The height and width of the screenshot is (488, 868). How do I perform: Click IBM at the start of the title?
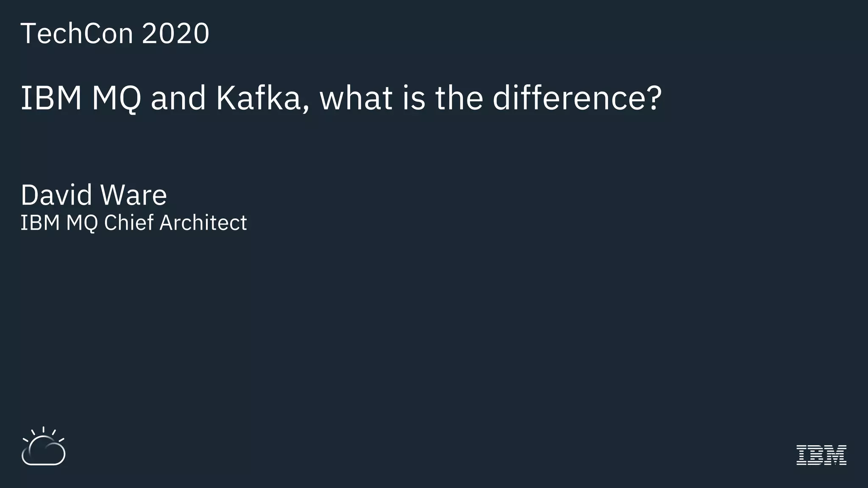51,98
